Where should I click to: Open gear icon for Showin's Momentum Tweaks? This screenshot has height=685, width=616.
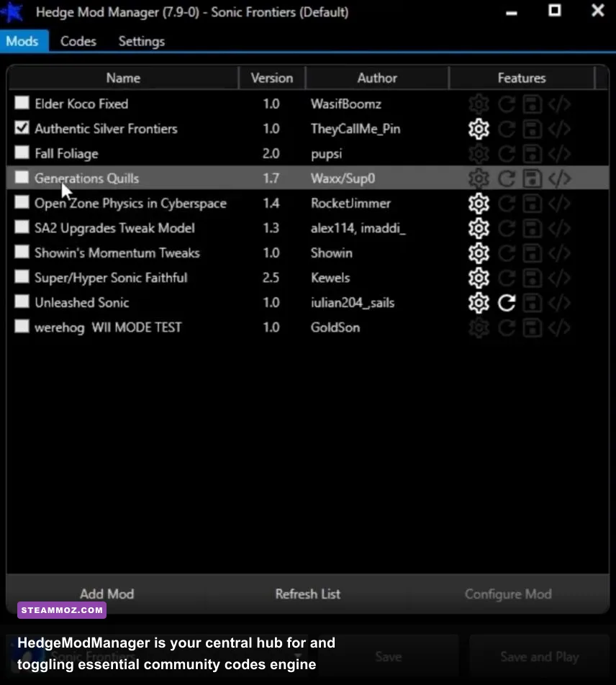point(479,253)
